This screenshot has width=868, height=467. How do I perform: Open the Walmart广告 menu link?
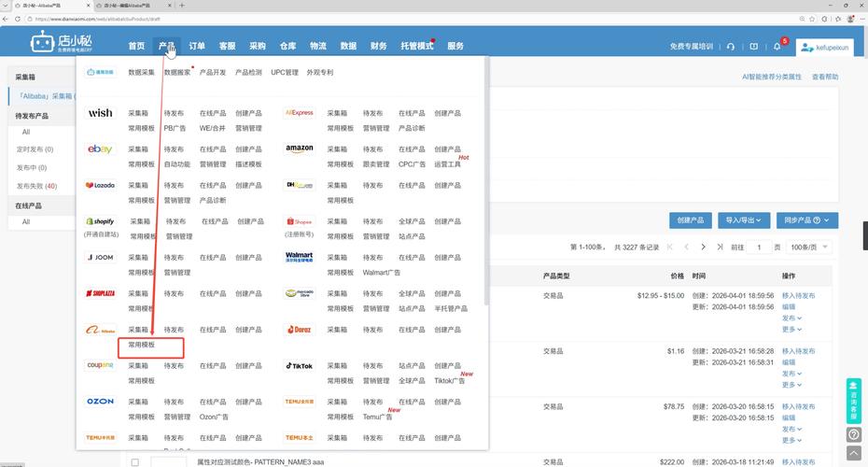tap(382, 273)
